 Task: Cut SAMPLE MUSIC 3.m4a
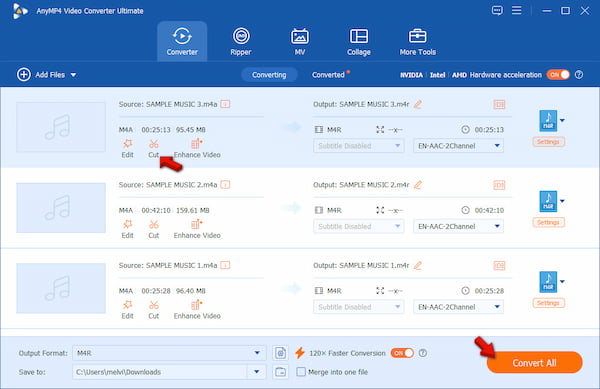(153, 149)
